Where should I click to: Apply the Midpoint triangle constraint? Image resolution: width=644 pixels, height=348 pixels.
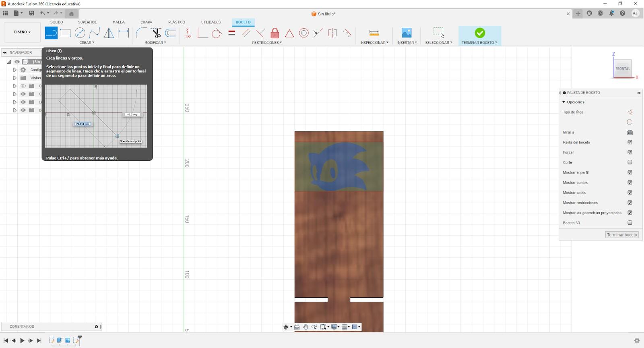pos(289,33)
